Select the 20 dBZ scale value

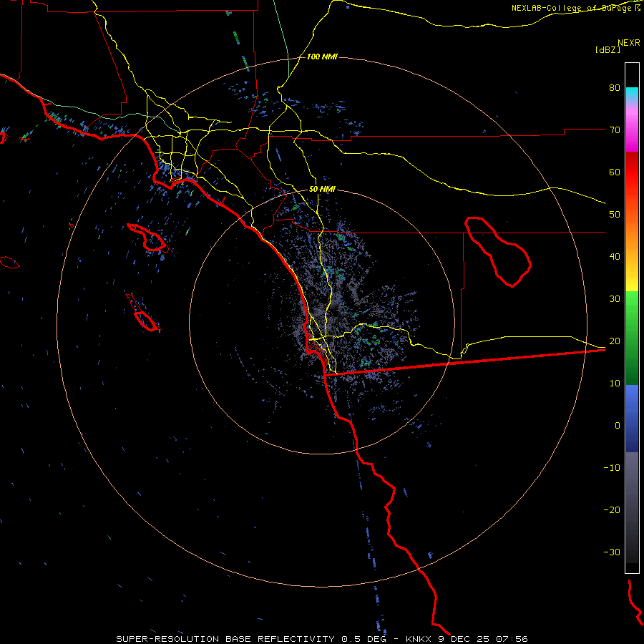615,341
